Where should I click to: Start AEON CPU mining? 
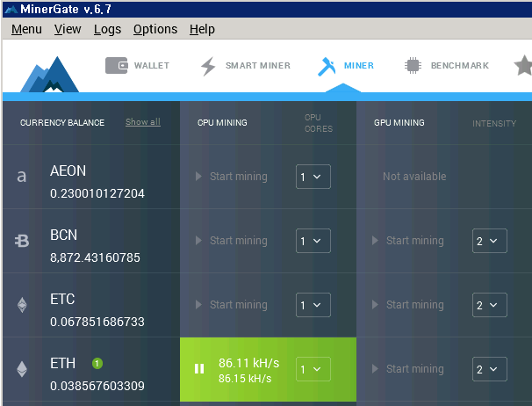(232, 177)
